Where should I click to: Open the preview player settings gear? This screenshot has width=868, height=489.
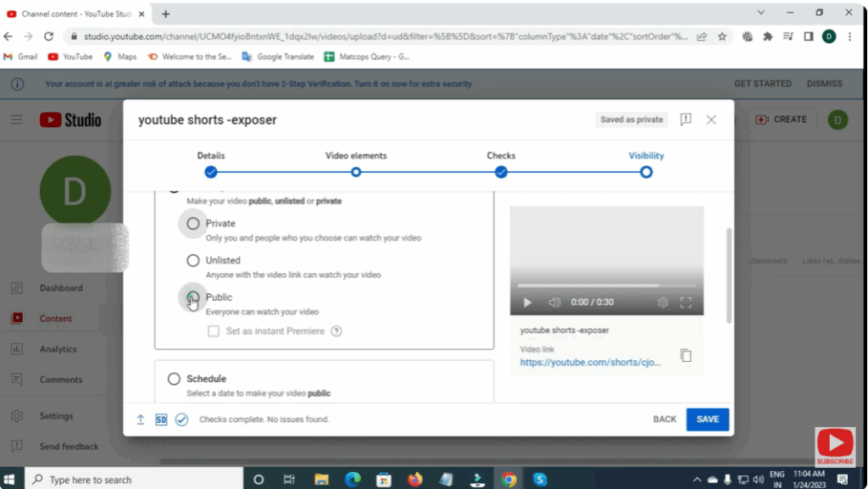tap(663, 302)
